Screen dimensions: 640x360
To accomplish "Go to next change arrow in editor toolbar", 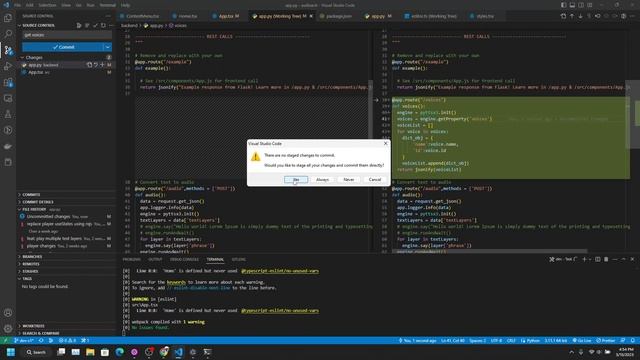I will click(x=580, y=16).
